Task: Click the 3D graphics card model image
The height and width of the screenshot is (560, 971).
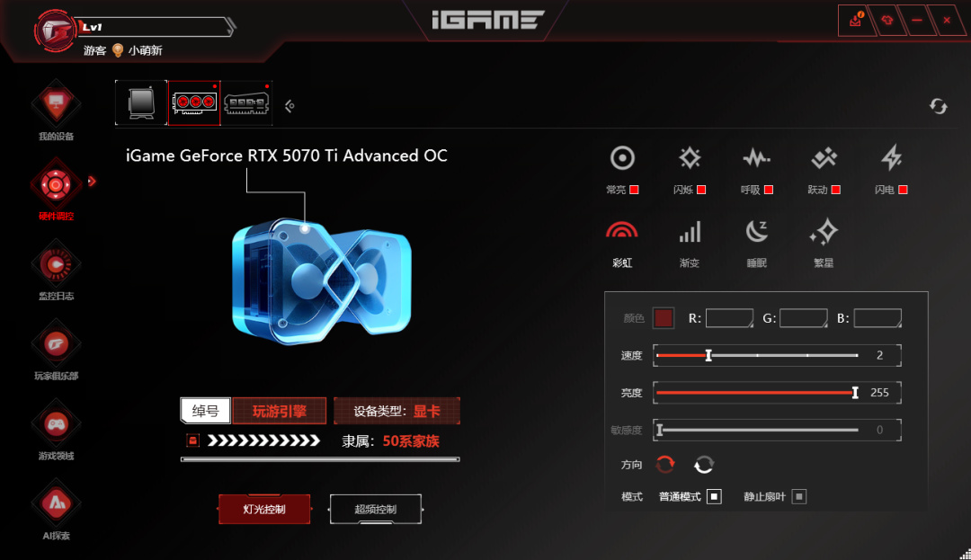Action: tap(321, 282)
